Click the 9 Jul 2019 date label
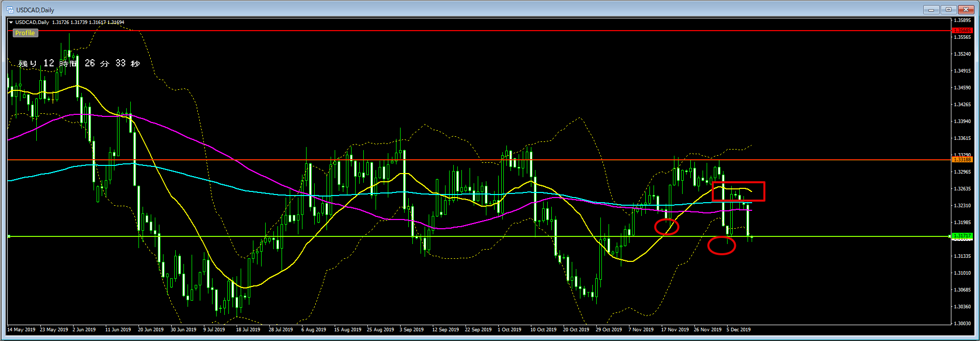Screen dimensions: 980x341 pos(214,330)
